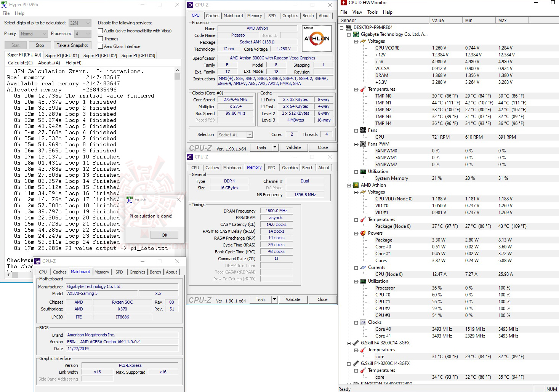Collapse the first G.Skill F4-3200C14-8GFX node
Viewport: 559px width, 392px height.
349,343
